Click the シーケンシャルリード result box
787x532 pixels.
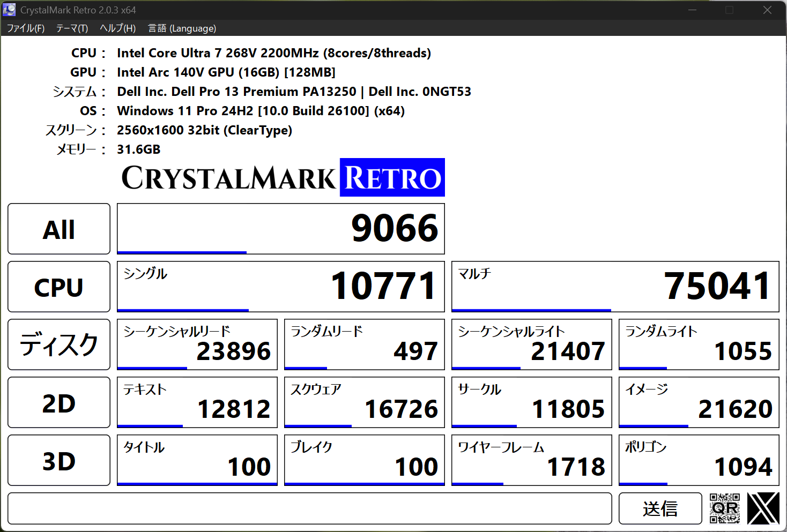point(197,344)
